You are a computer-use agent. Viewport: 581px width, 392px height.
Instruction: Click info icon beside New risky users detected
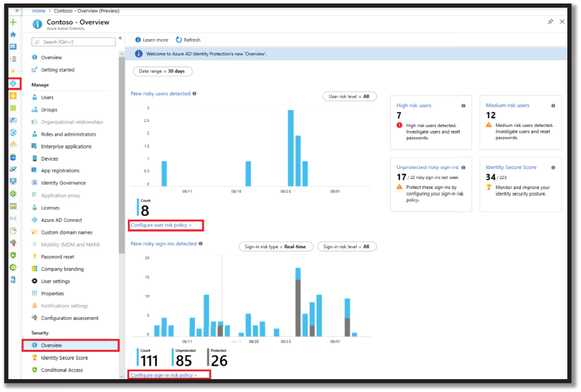pyautogui.click(x=194, y=94)
